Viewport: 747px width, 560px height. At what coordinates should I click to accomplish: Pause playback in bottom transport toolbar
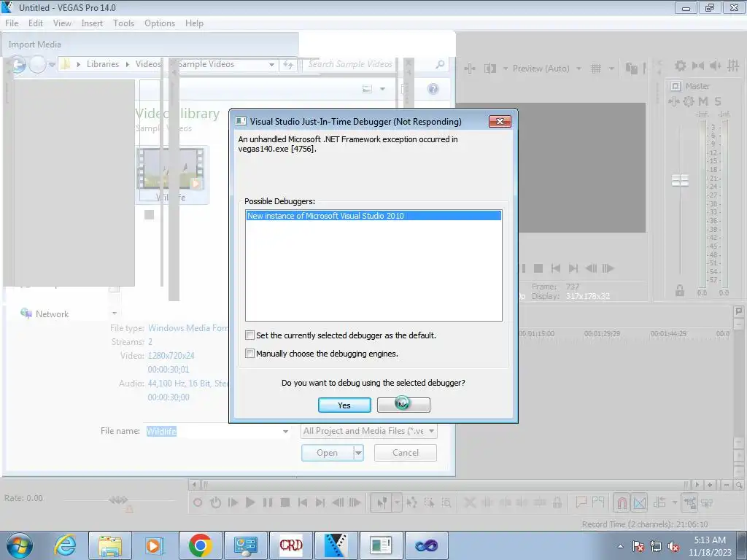268,502
